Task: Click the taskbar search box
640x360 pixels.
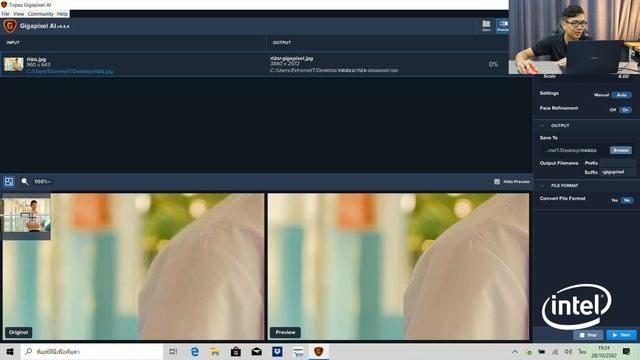Action: [92, 351]
